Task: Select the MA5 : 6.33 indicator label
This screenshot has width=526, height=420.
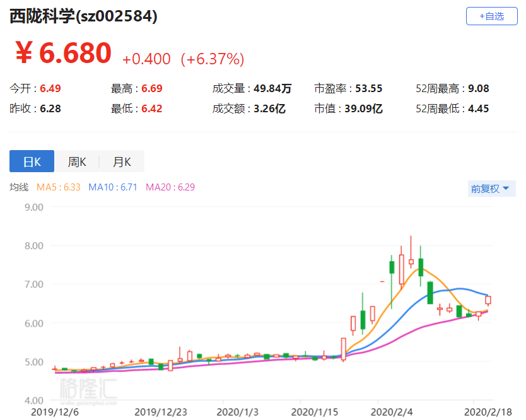Action: pyautogui.click(x=59, y=187)
